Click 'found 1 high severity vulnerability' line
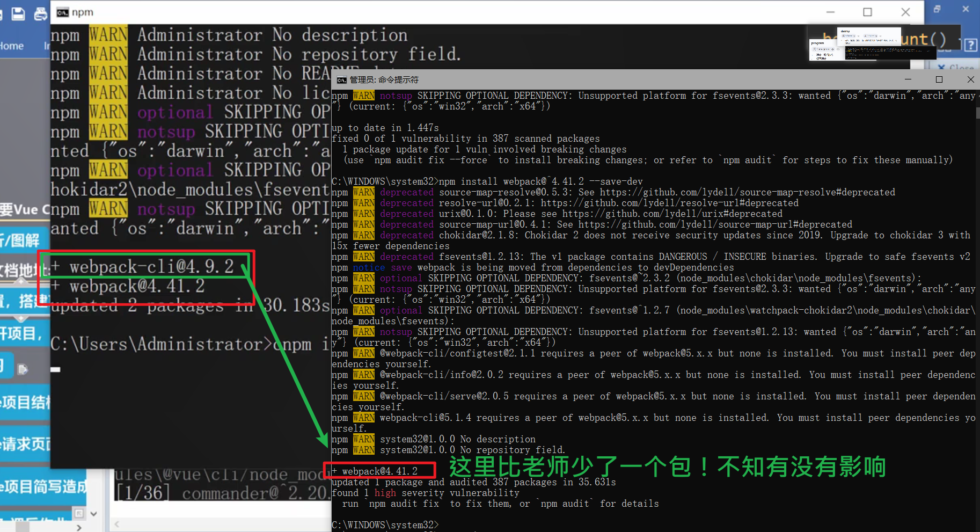Viewport: 980px width, 532px height. click(x=426, y=493)
